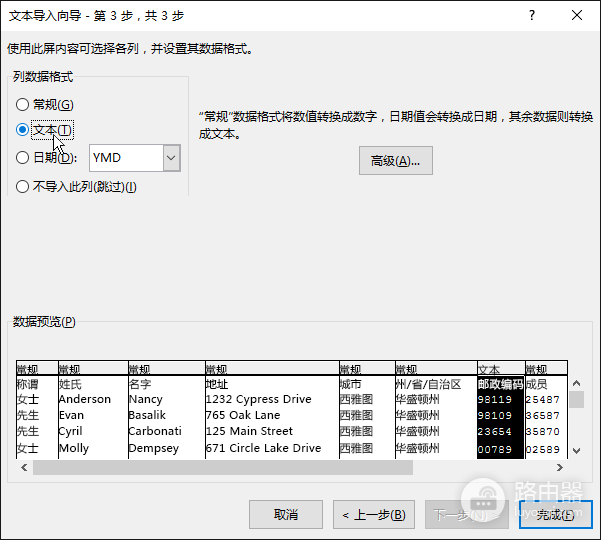Click the Evan cell in preview
Viewport: 601px width, 540px height.
[71, 415]
